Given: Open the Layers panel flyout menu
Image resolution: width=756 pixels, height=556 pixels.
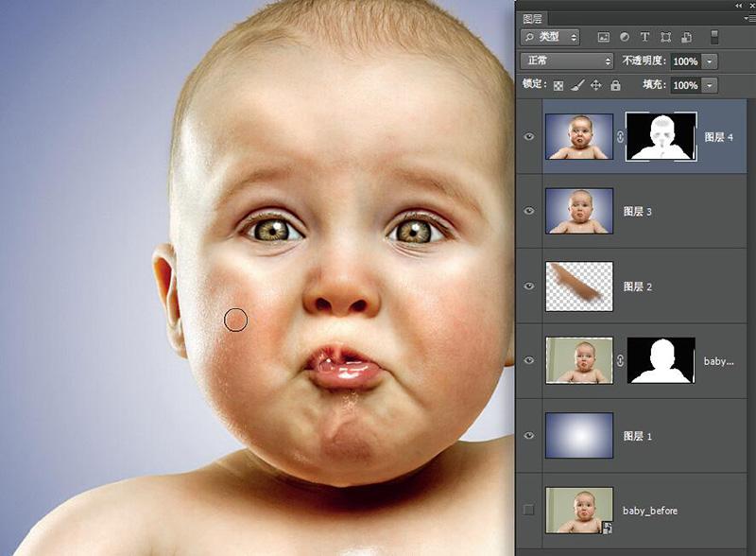Looking at the screenshot, I should click(x=750, y=18).
